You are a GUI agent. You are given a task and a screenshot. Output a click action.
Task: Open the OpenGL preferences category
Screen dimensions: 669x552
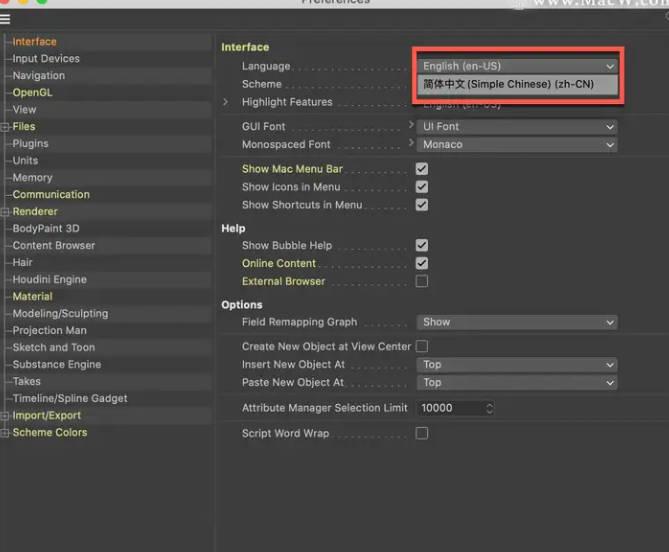coord(33,93)
